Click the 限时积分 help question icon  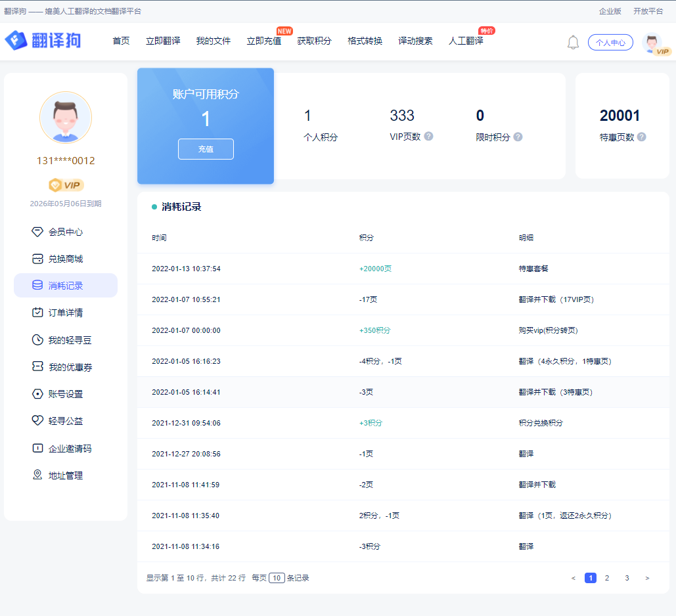518,137
